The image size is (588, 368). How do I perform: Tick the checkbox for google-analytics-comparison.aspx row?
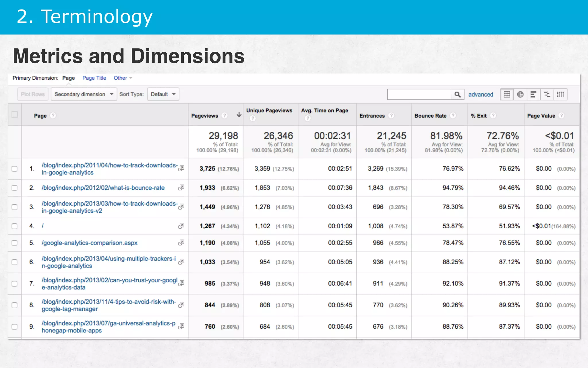(15, 243)
